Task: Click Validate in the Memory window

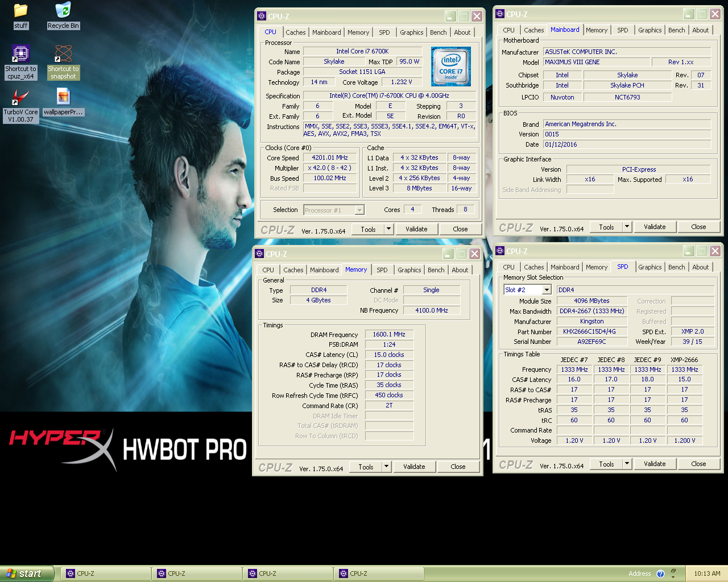Action: coord(414,467)
